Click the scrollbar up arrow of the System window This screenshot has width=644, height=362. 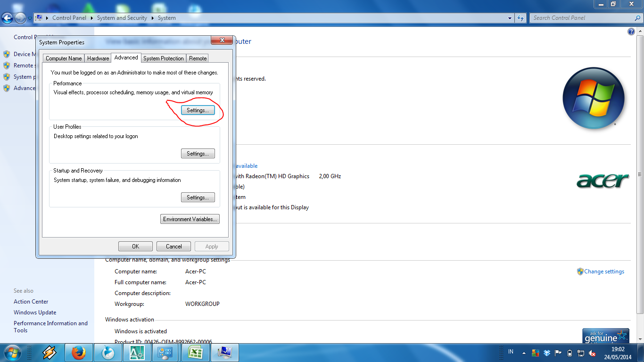640,31
